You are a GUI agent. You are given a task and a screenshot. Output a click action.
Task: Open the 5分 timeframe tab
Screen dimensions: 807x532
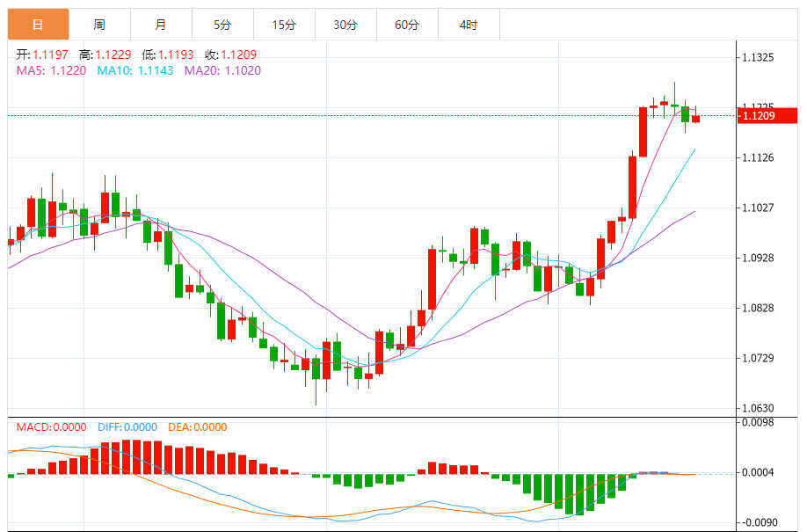[x=223, y=25]
